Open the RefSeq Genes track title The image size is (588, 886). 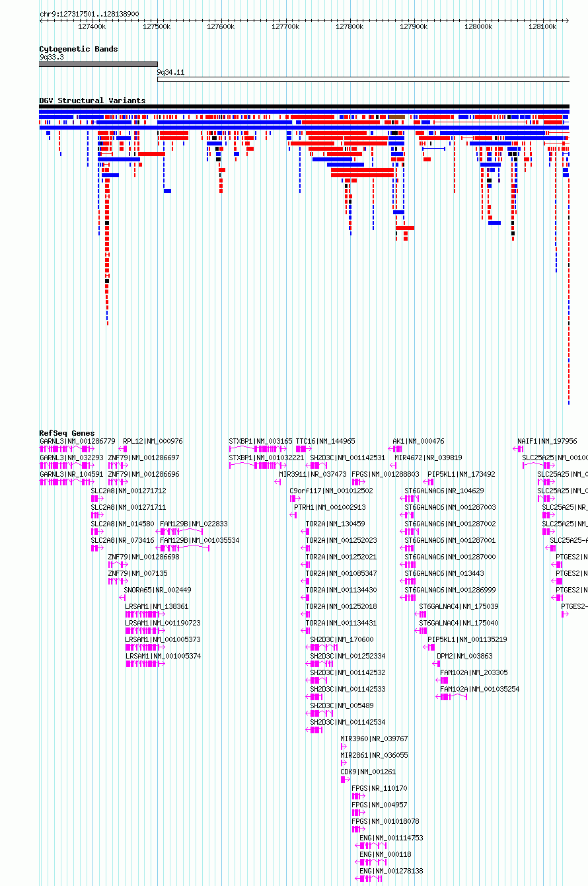pyautogui.click(x=67, y=433)
